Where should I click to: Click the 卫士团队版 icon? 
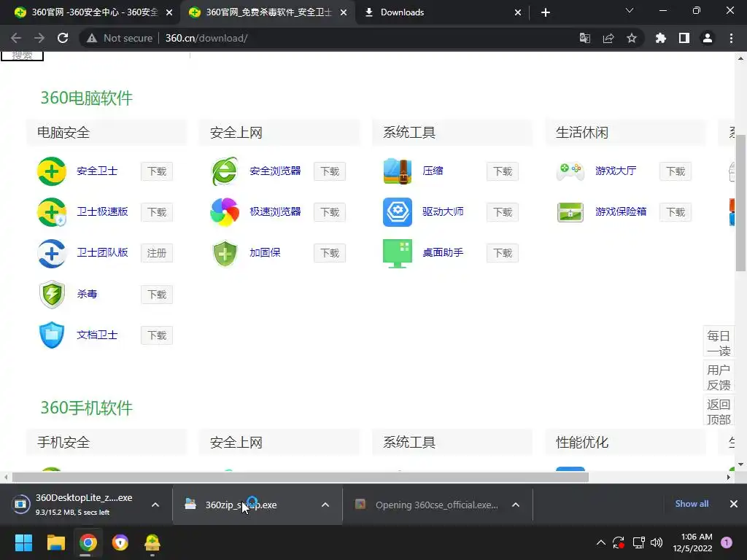[x=52, y=253]
